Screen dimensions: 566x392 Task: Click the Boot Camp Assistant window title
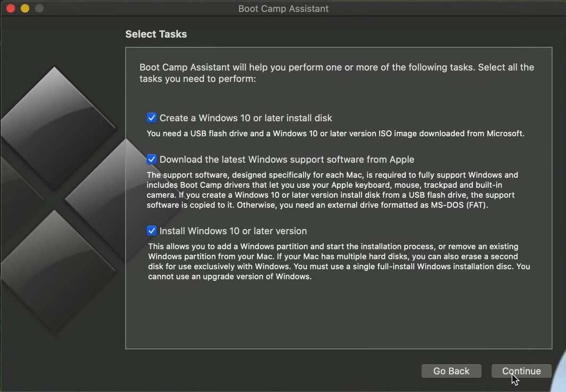283,9
